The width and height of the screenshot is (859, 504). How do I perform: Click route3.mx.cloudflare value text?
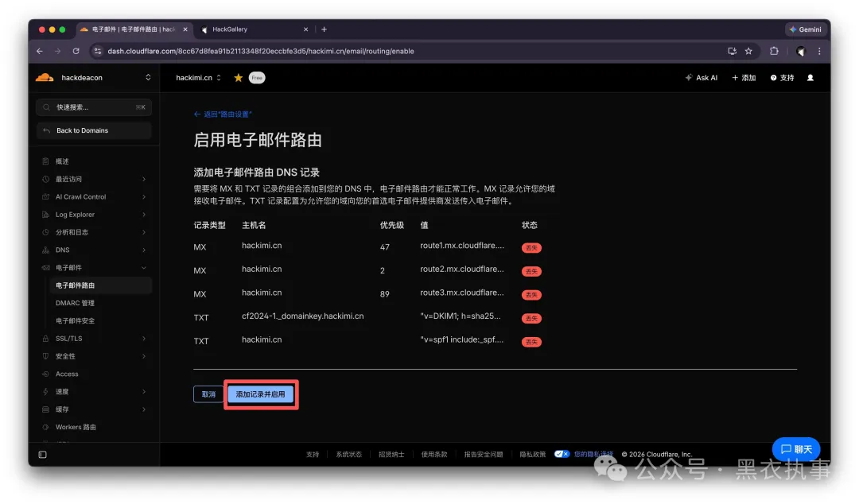point(462,293)
